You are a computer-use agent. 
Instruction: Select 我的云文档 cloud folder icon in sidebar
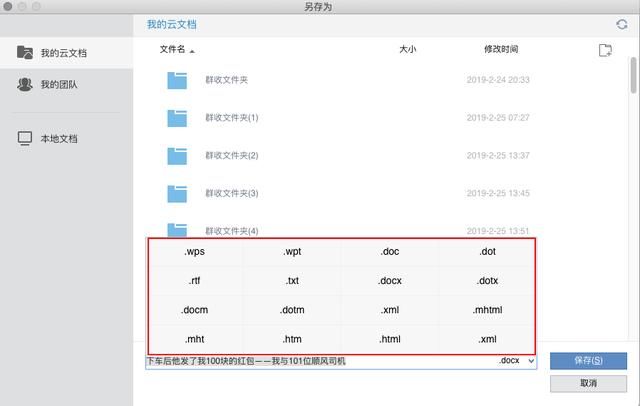click(x=25, y=52)
